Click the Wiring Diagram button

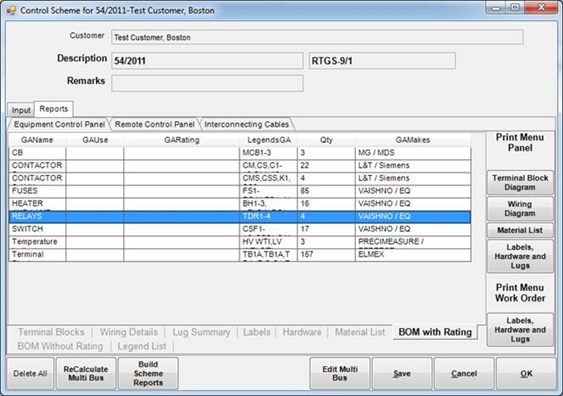tap(520, 209)
